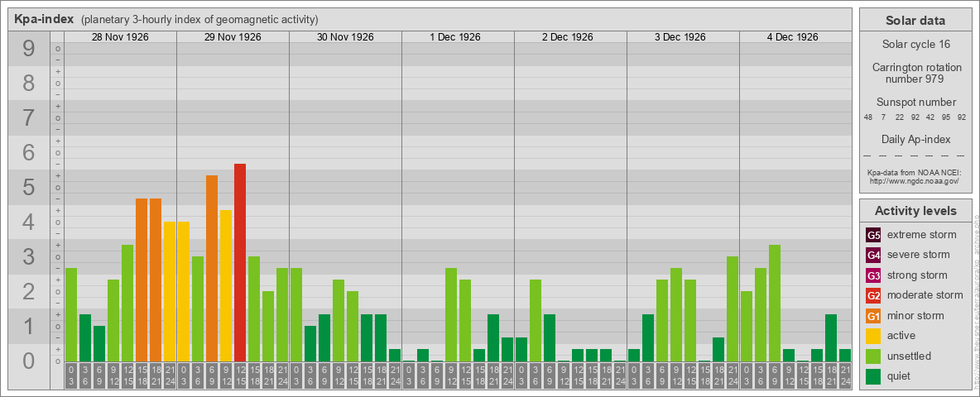Click sunspot value 95

click(x=945, y=117)
